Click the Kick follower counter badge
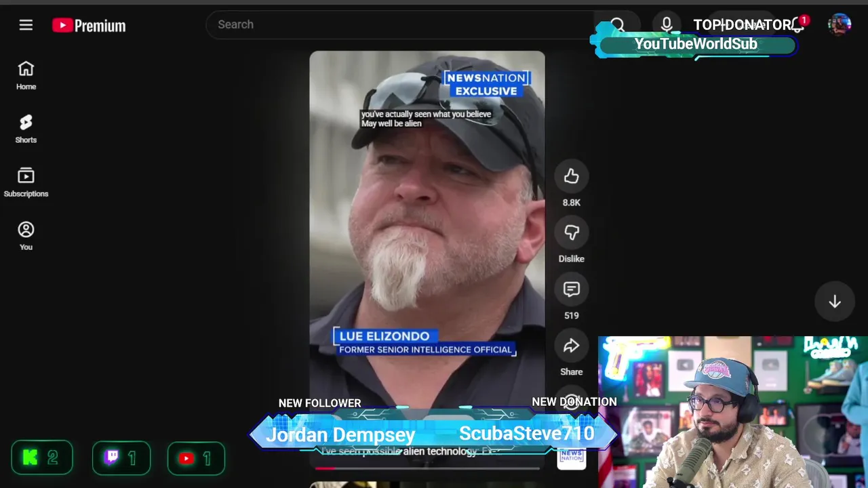Viewport: 868px width, 488px height. 42,458
